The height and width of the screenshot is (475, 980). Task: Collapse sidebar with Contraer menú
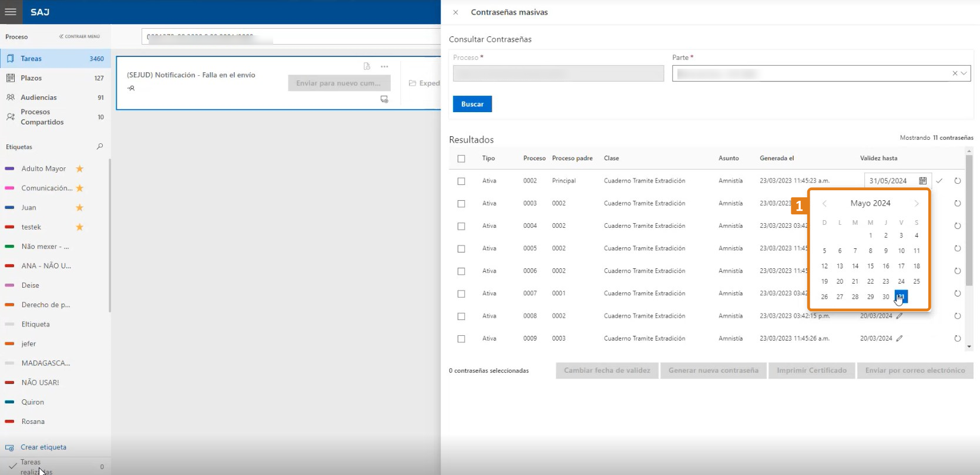tap(79, 36)
